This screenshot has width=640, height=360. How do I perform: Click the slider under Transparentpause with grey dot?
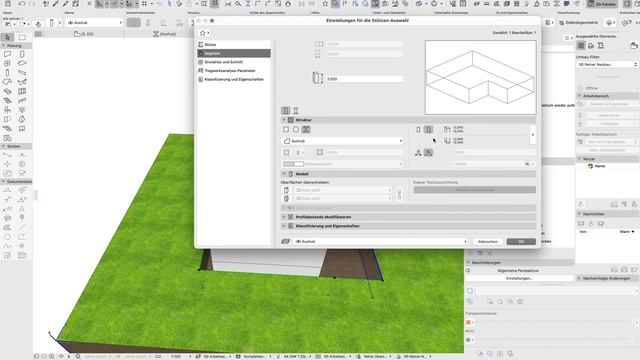pyautogui.click(x=553, y=340)
